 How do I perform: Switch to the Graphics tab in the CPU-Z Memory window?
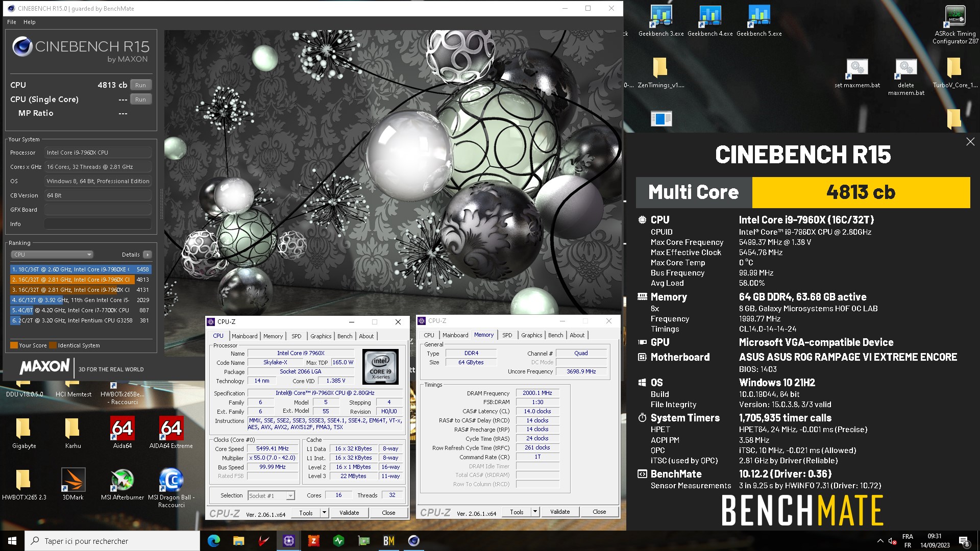click(x=531, y=335)
